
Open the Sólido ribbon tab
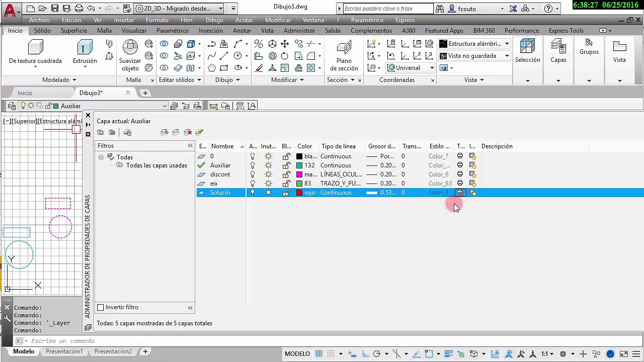[42, 31]
